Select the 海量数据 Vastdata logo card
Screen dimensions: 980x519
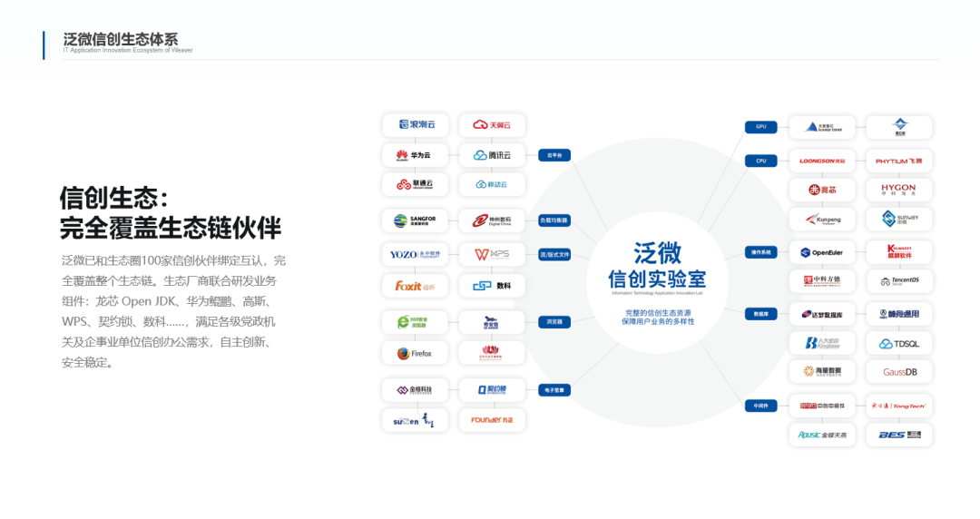(822, 371)
